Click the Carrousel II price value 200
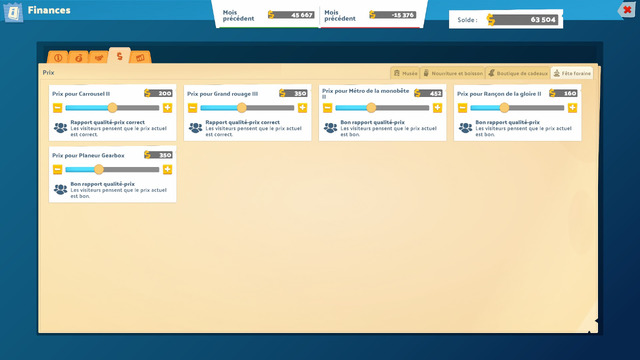 158,93
